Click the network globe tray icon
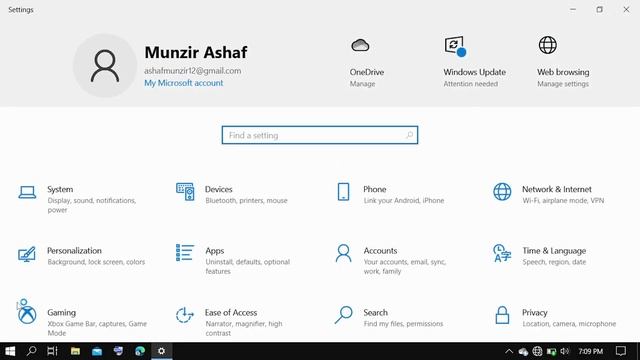 click(538, 351)
